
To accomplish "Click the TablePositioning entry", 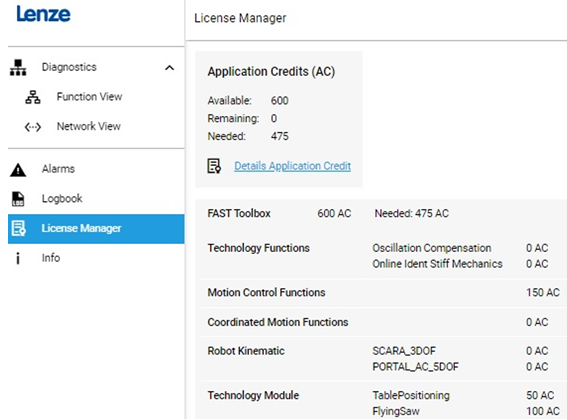I will point(411,395).
